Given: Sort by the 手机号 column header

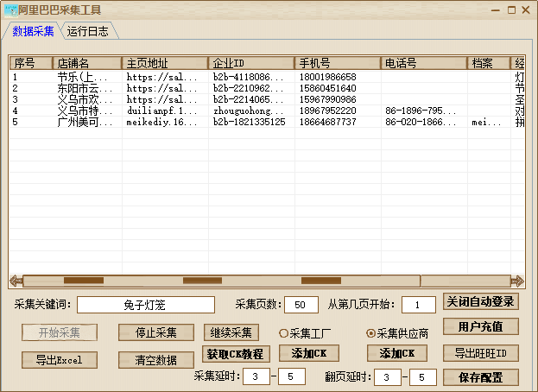Looking at the screenshot, I should pyautogui.click(x=337, y=63).
